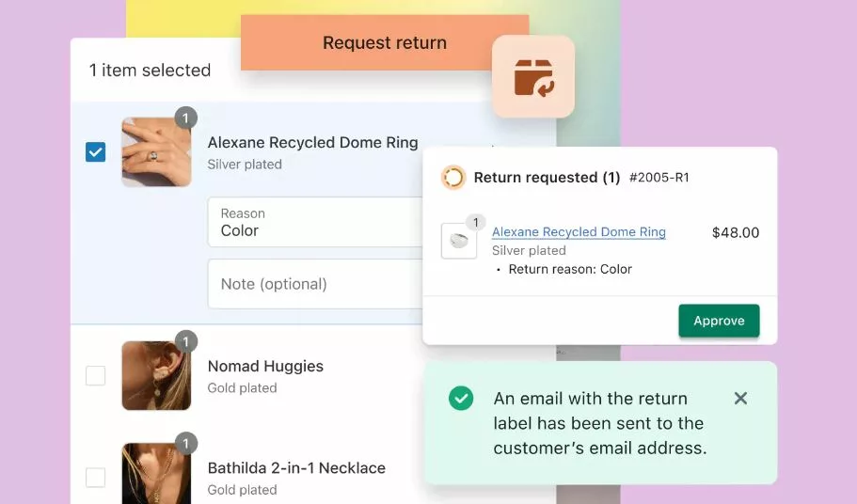Uncheck the Alexane Recycled Dome Ring checkbox
The image size is (857, 504).
[x=96, y=151]
